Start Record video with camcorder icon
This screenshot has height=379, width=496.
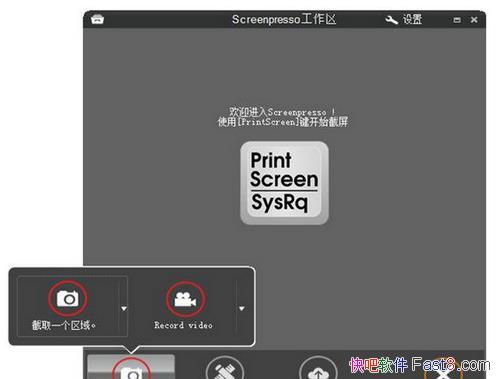(x=185, y=299)
